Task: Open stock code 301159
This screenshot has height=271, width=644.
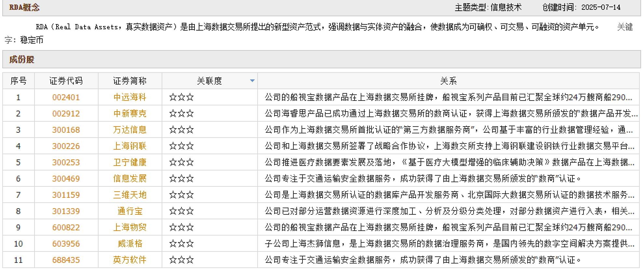Action: coord(66,195)
